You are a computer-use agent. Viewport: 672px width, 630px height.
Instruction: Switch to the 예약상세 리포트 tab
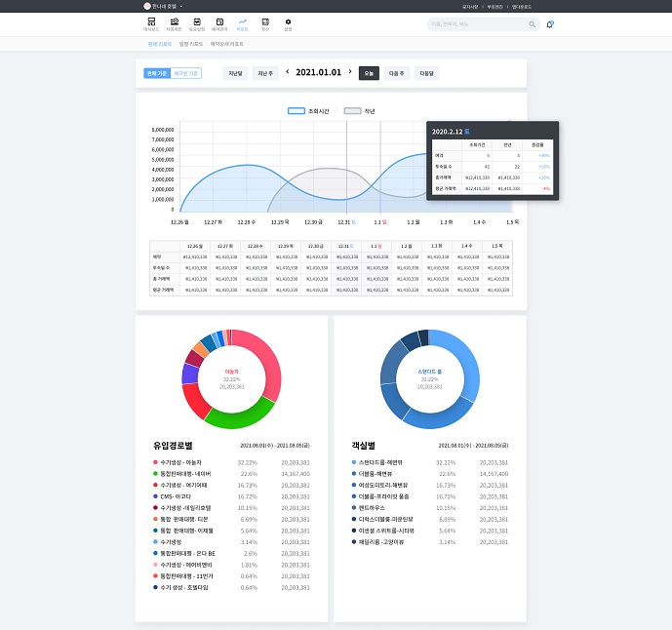pyautogui.click(x=226, y=44)
